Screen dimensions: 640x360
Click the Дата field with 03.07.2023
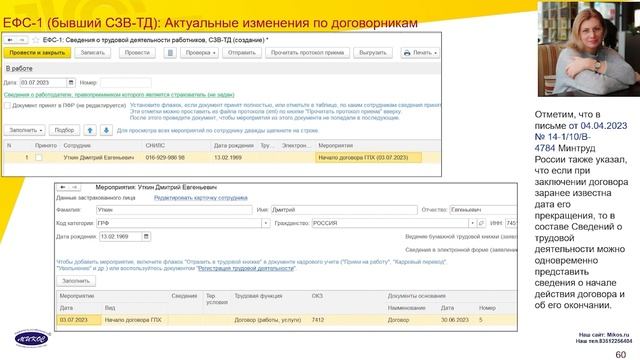point(43,82)
